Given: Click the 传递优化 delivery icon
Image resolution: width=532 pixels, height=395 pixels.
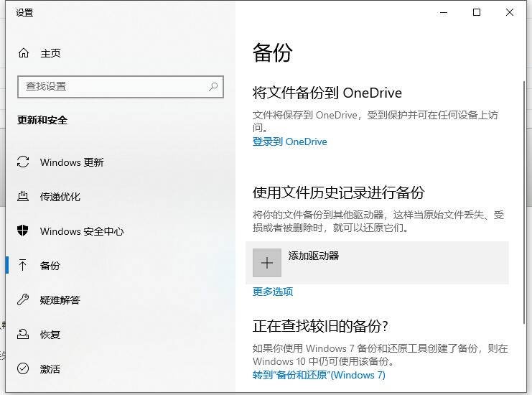Looking at the screenshot, I should point(24,197).
